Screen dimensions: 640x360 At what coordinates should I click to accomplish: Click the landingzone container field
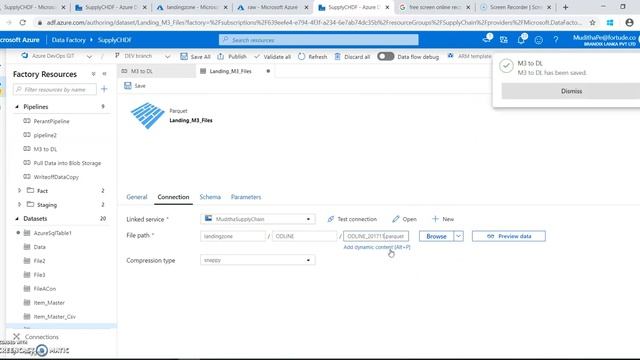click(x=233, y=236)
